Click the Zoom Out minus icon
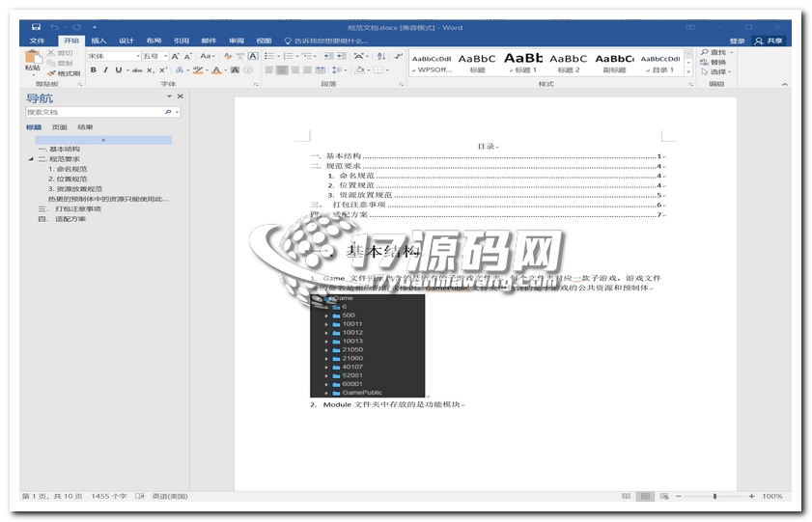 [679, 496]
